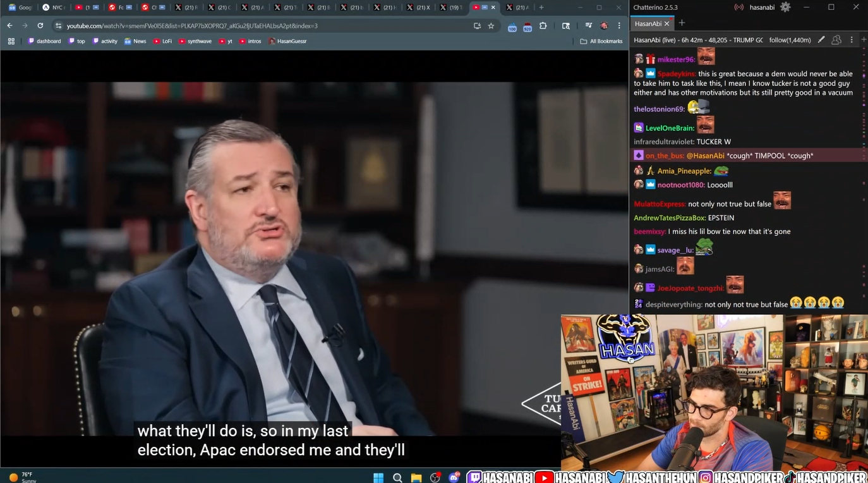
Task: Open Windows taskbar search
Action: tap(397, 477)
